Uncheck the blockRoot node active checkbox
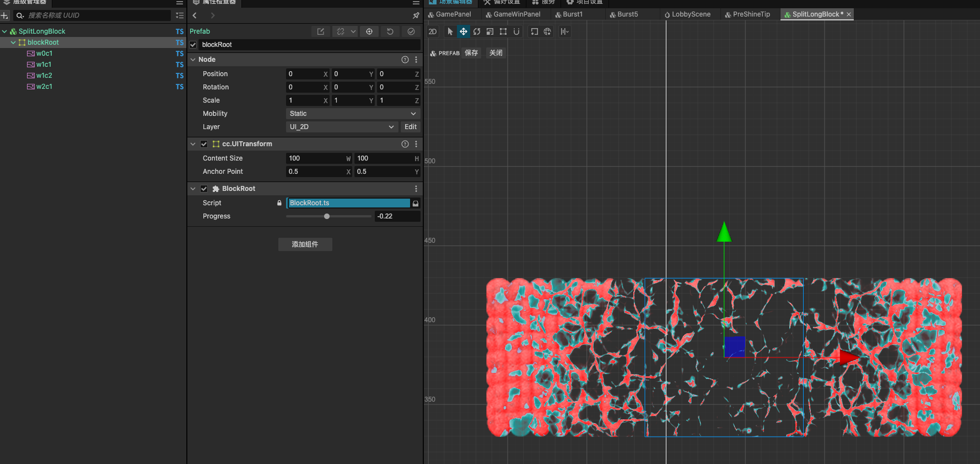This screenshot has width=980, height=464. (193, 45)
